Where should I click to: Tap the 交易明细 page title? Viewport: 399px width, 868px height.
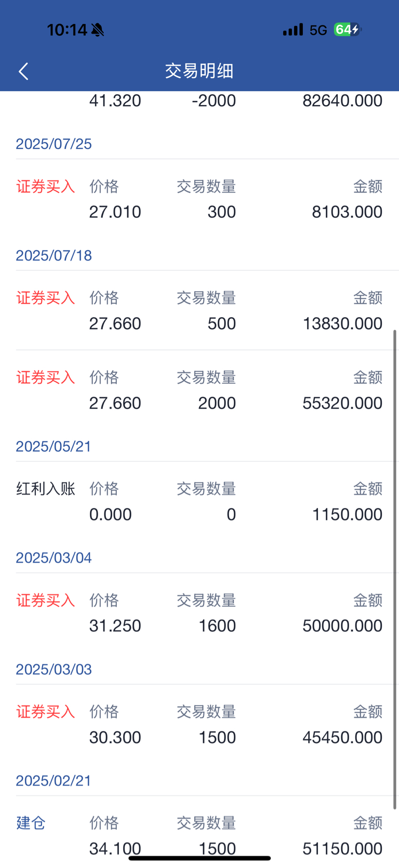tap(199, 71)
